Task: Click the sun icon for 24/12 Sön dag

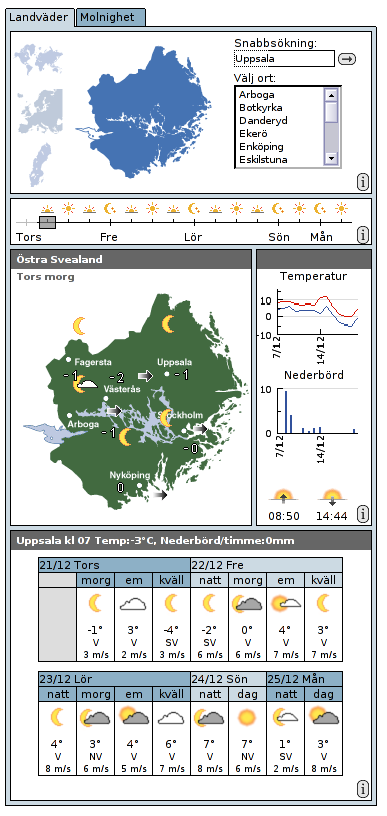Action: pyautogui.click(x=247, y=718)
